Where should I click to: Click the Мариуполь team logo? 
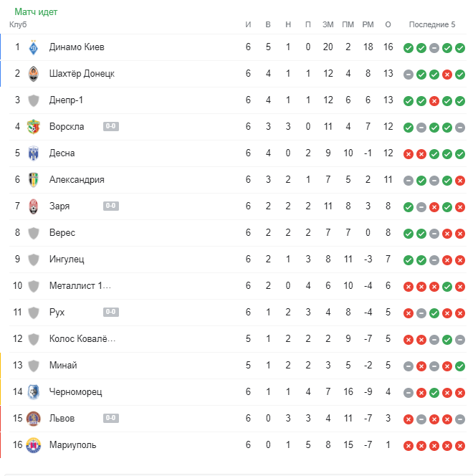point(34,445)
